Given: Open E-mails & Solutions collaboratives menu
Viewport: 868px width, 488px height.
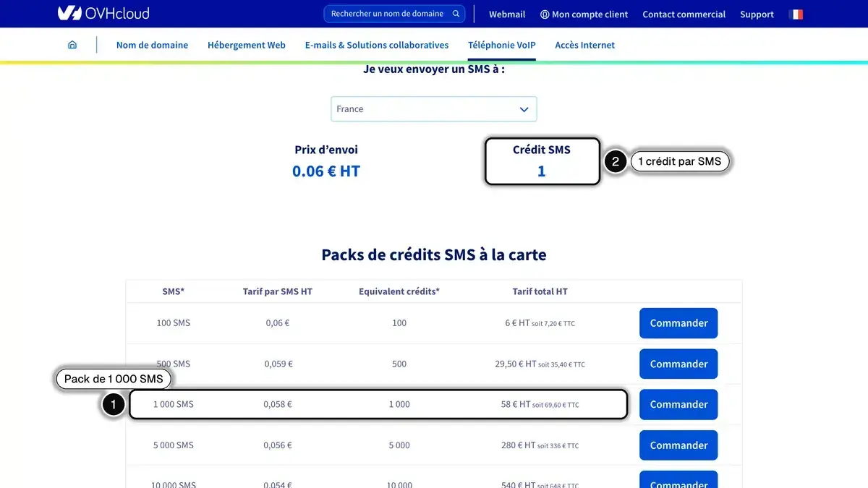Looking at the screenshot, I should [377, 45].
